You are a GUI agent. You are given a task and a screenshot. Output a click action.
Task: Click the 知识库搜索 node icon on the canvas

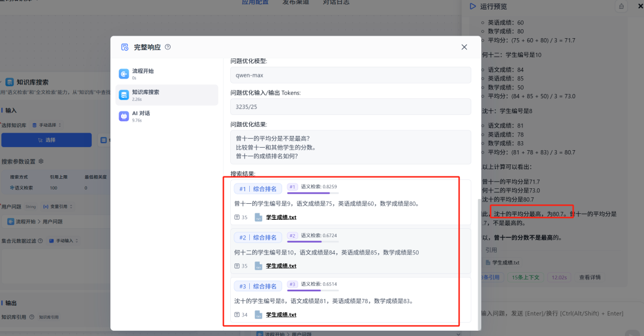click(10, 82)
